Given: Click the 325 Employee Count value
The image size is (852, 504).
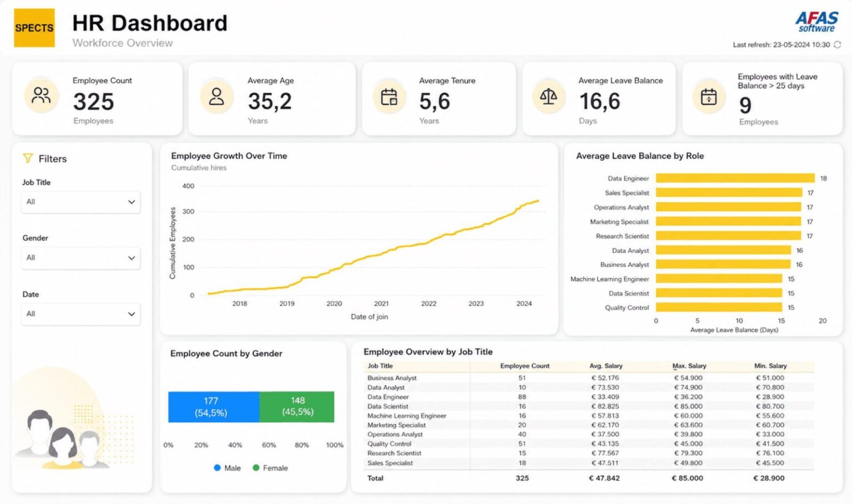Looking at the screenshot, I should tap(93, 102).
